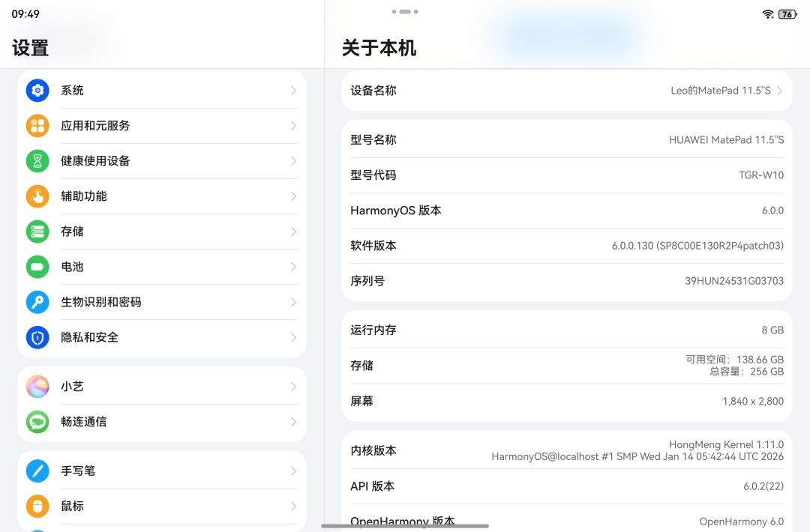The height and width of the screenshot is (532, 810).
Task: Tap the orange 鼠标 mouse icon
Action: (37, 507)
